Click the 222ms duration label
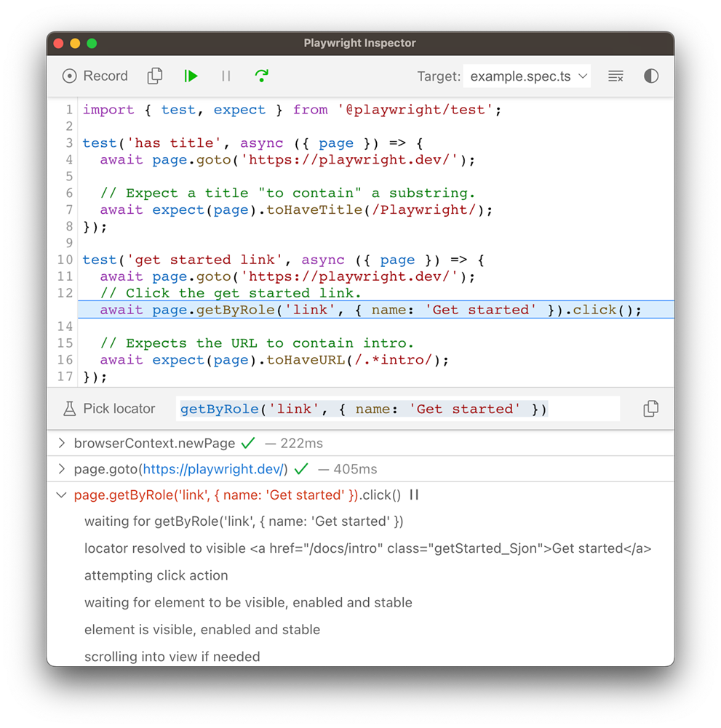This screenshot has width=721, height=728. [x=301, y=444]
